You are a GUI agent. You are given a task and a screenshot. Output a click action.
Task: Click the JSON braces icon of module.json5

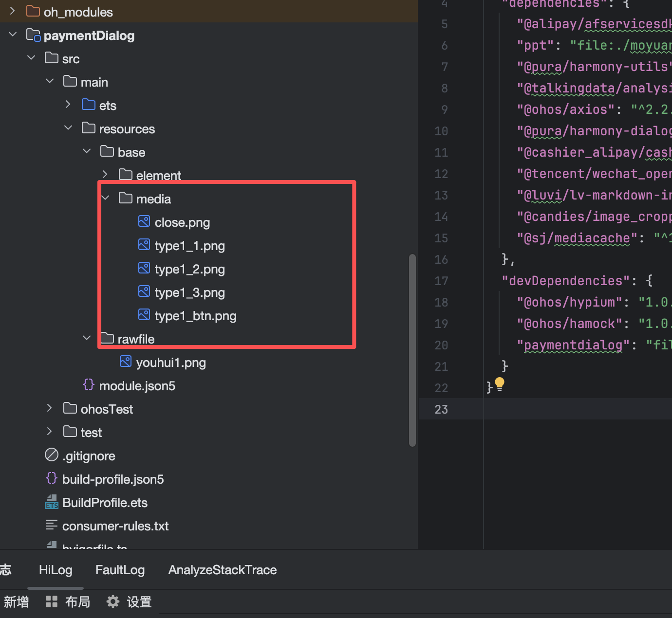tap(89, 385)
